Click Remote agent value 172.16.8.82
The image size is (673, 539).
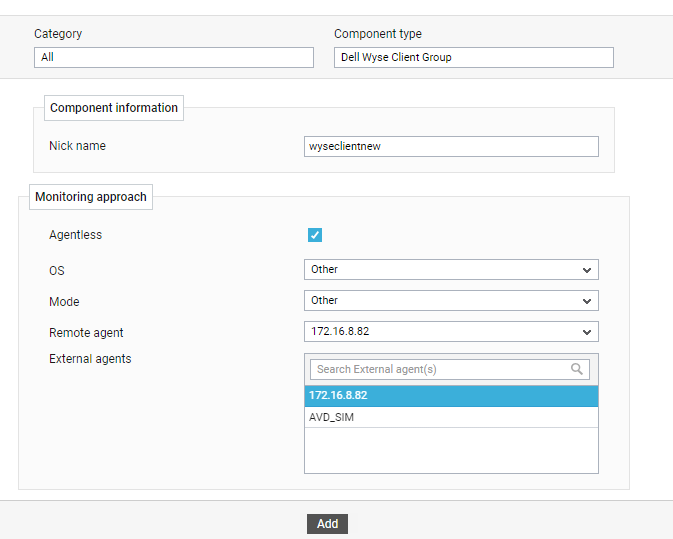(451, 331)
